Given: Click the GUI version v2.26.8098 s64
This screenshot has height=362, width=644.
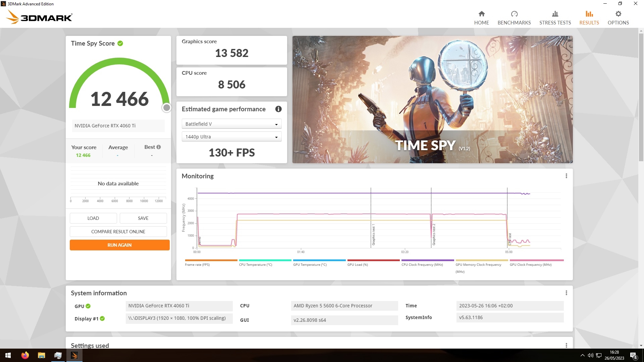Looking at the screenshot, I should coord(344,320).
